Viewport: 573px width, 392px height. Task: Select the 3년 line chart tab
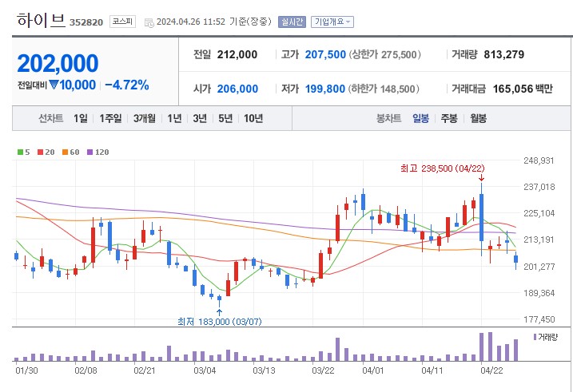200,118
